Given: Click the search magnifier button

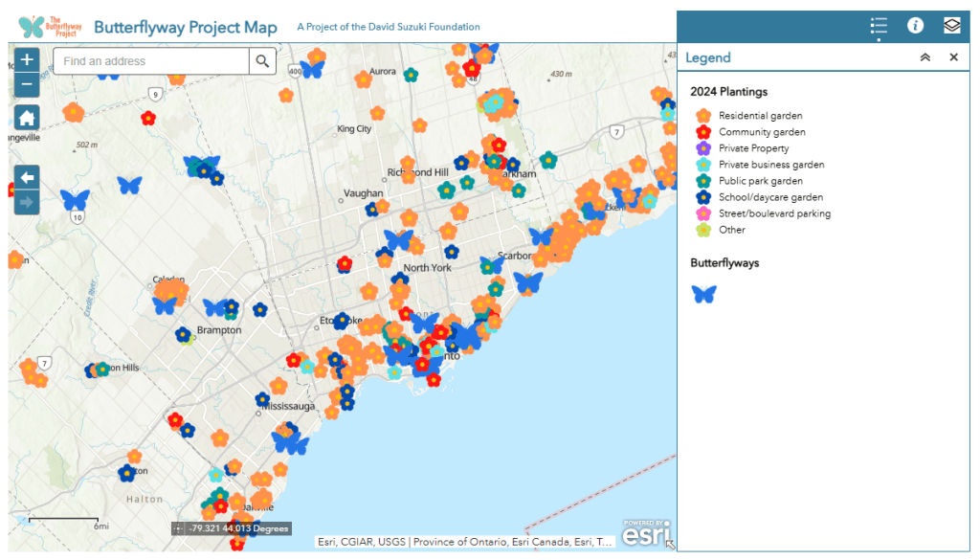Looking at the screenshot, I should pos(262,61).
